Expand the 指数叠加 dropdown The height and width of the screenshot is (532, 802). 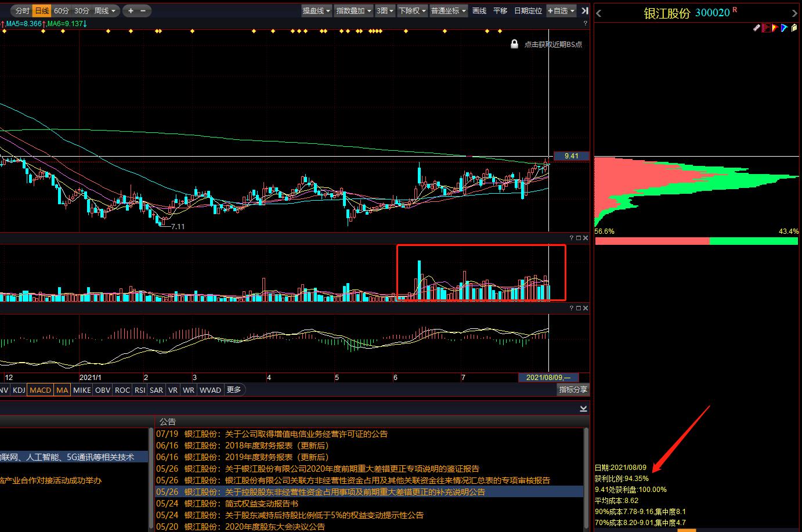click(353, 10)
